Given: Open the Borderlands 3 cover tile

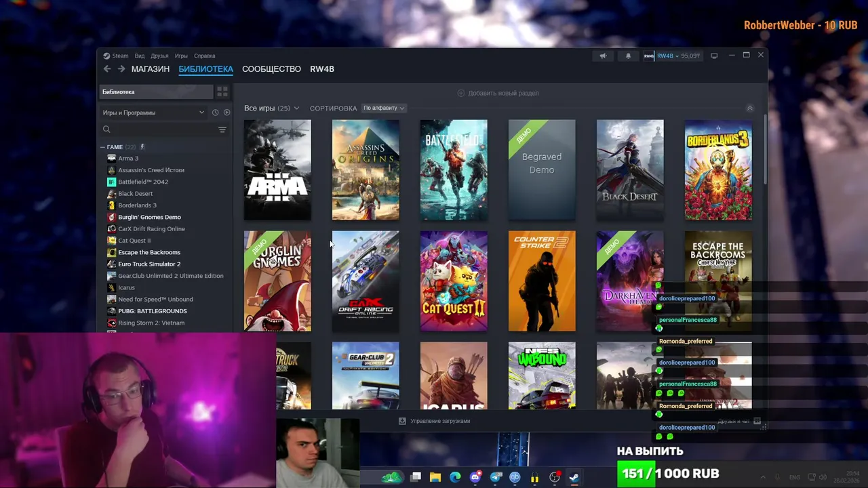Looking at the screenshot, I should click(x=718, y=170).
